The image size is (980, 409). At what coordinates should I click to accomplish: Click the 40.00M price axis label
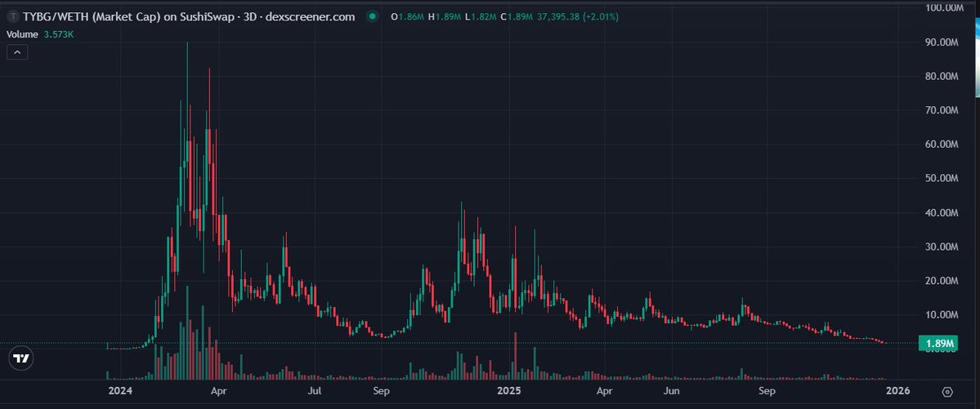(941, 213)
